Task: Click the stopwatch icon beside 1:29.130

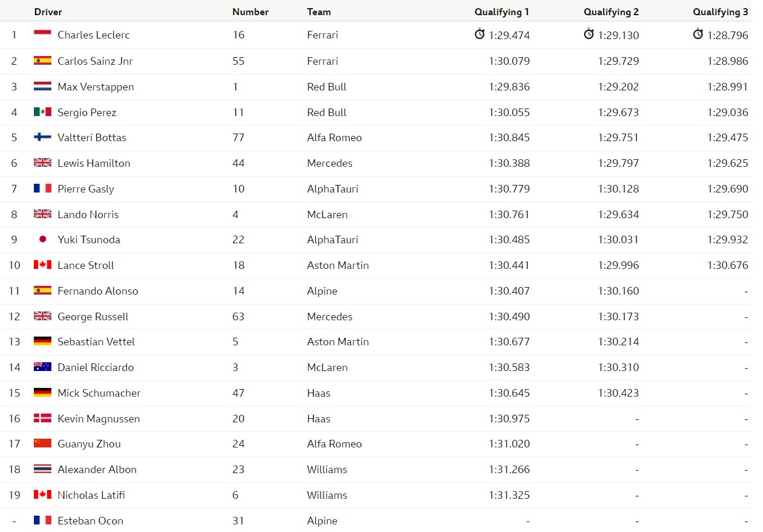Action: (588, 34)
